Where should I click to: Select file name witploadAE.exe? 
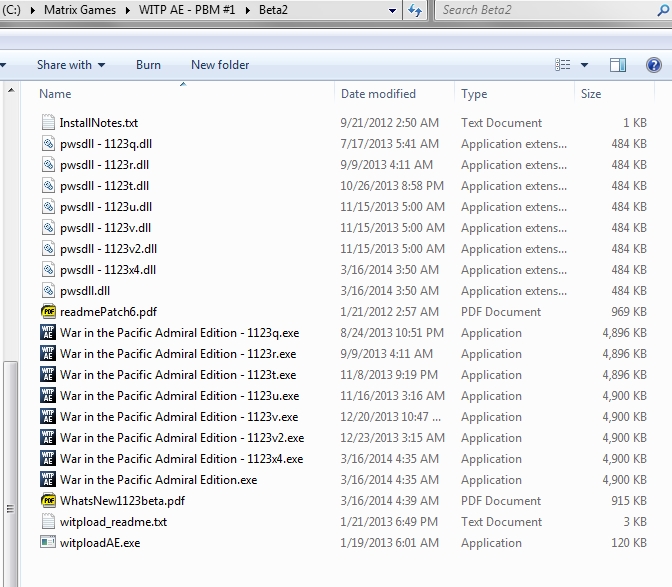(100, 543)
